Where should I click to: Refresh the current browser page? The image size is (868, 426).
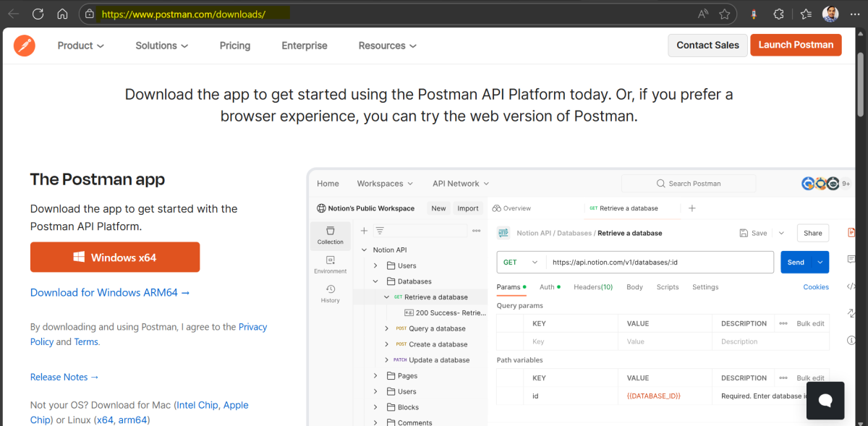[38, 14]
